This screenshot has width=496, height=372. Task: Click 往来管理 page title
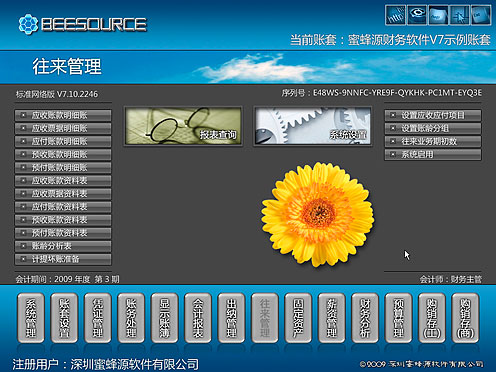pos(67,66)
